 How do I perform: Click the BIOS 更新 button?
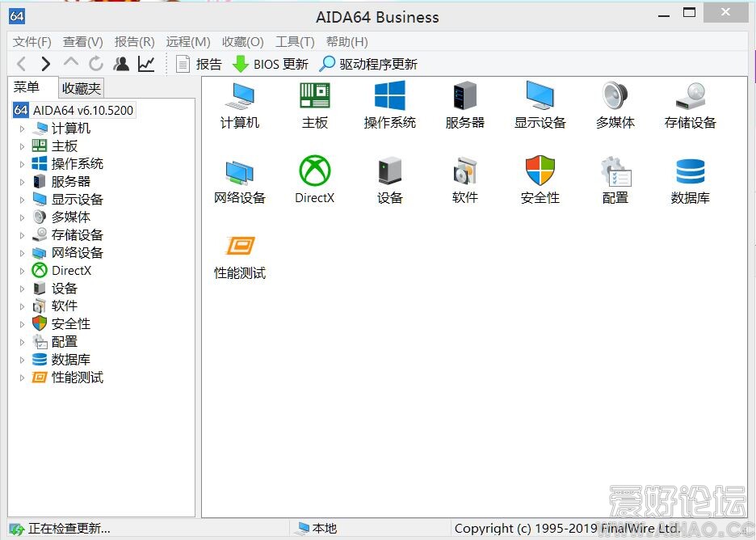(x=271, y=64)
